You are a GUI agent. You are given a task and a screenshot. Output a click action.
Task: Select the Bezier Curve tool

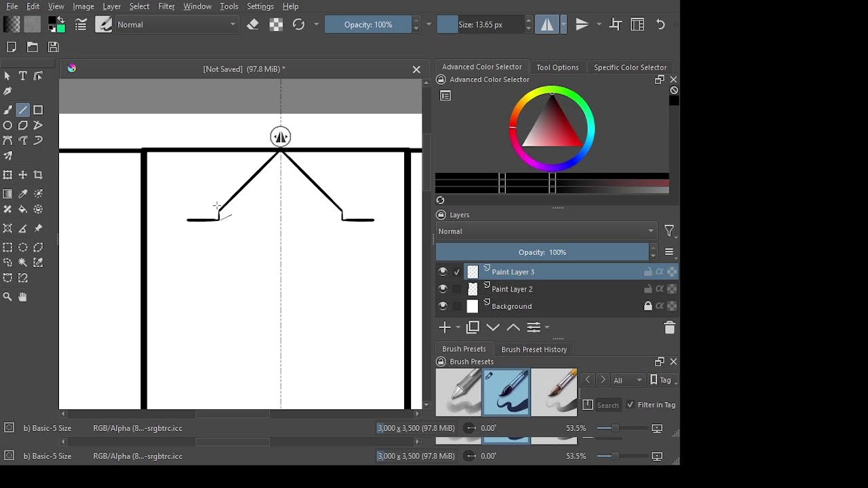(7, 141)
